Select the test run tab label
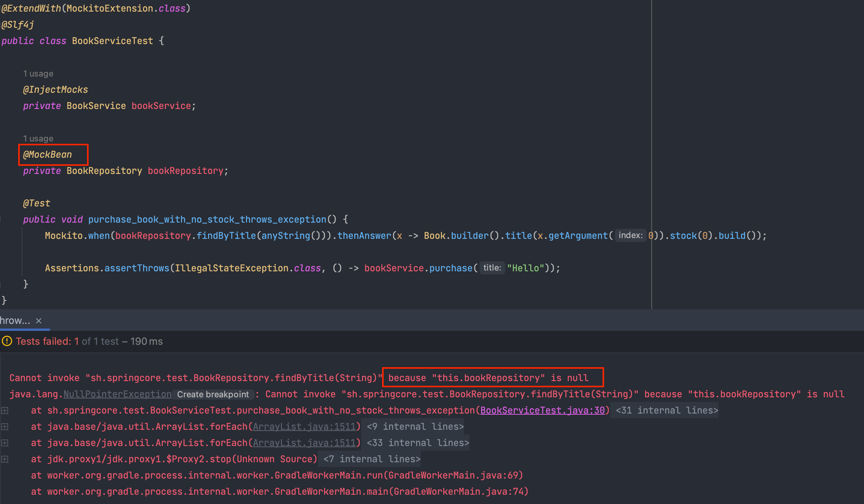This screenshot has width=864, height=504. 15,321
